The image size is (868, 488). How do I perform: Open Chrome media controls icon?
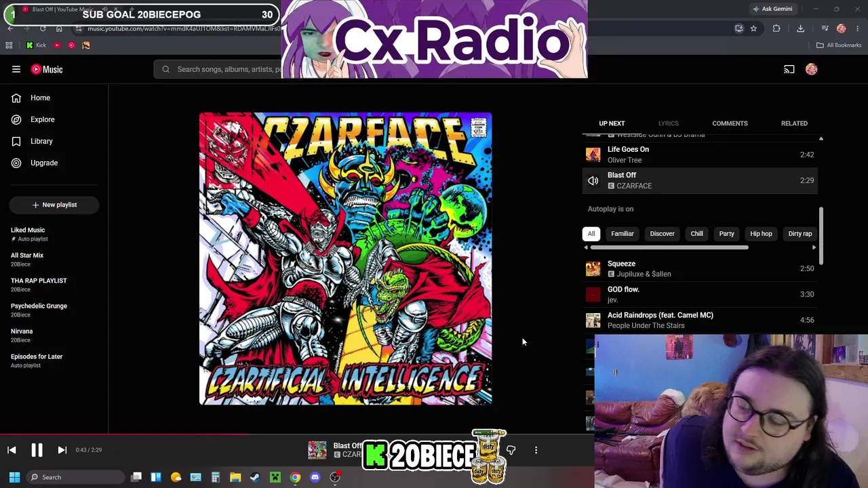pos(825,28)
